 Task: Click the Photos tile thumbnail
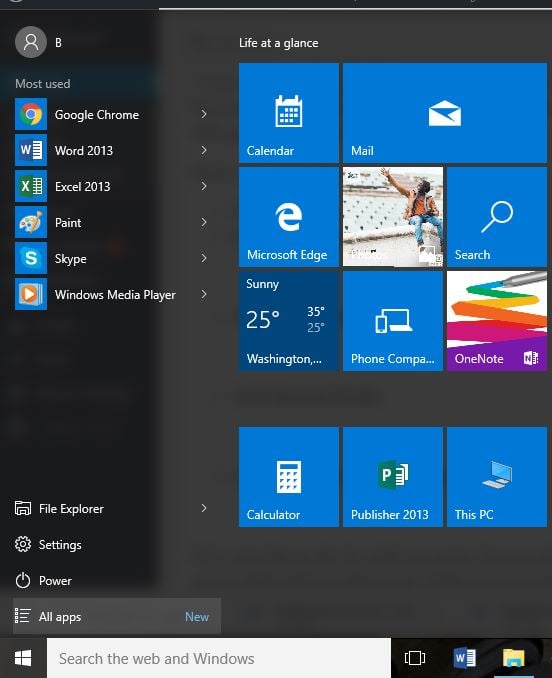393,217
